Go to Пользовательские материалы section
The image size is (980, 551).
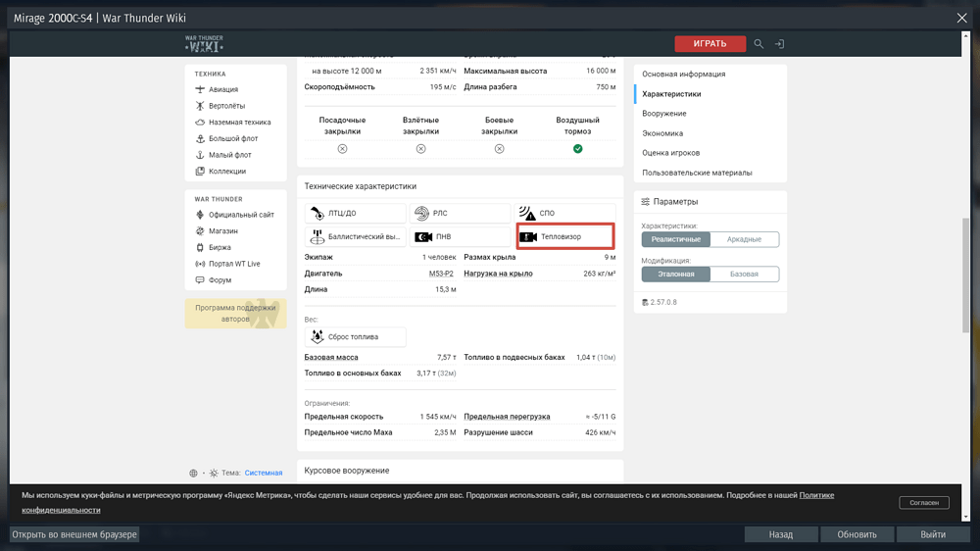pos(697,173)
